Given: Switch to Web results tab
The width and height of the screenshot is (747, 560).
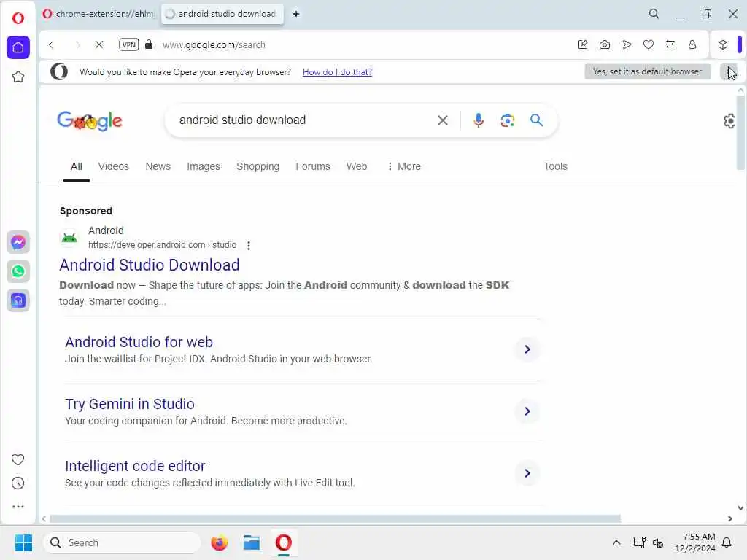Looking at the screenshot, I should [x=356, y=166].
